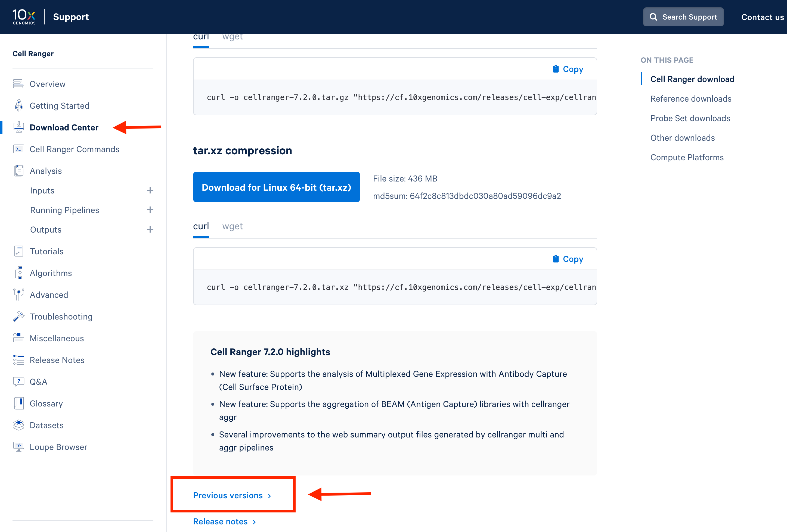Click the Troubleshooting hammer icon

(x=18, y=317)
